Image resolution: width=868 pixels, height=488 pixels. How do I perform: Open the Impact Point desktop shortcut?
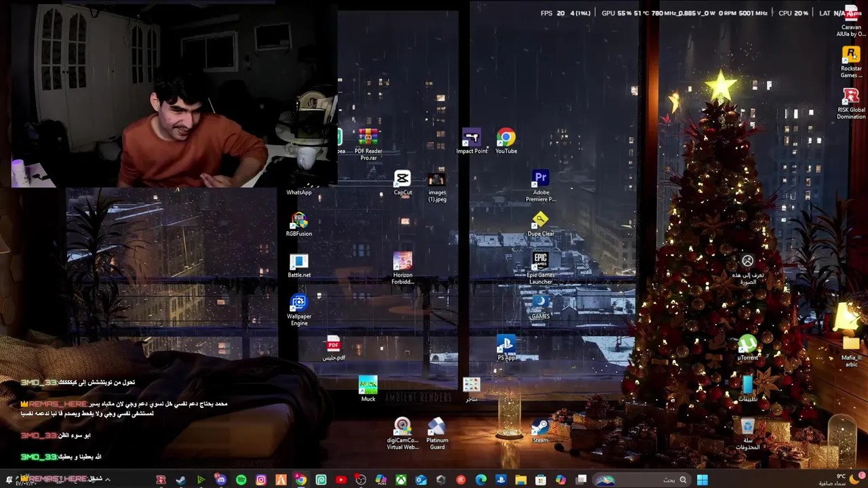click(x=471, y=142)
